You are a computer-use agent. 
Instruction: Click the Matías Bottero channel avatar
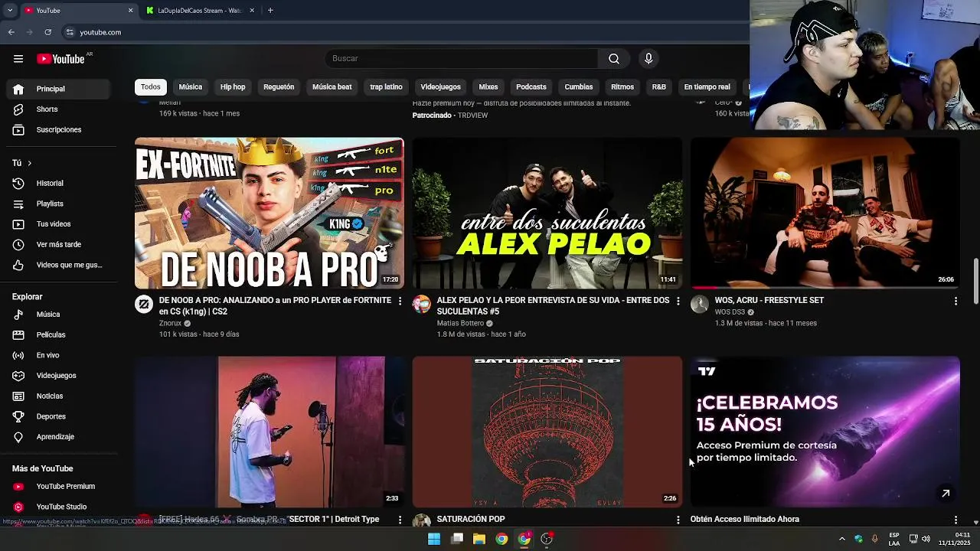click(422, 305)
